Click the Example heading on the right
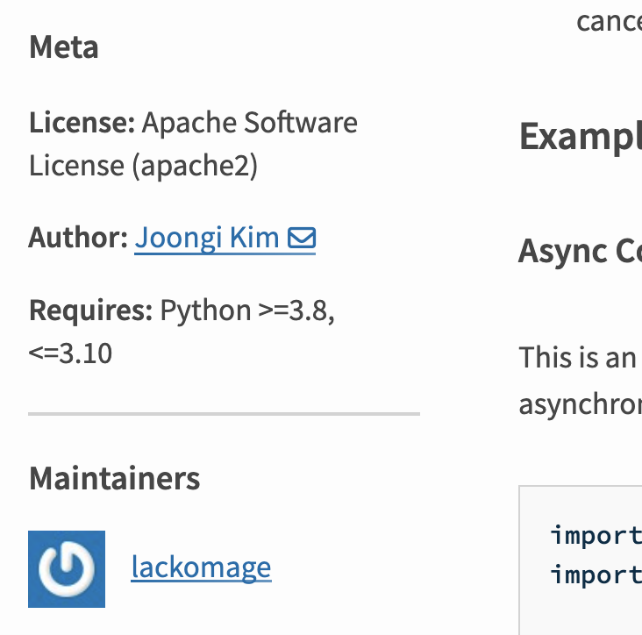Image resolution: width=642 pixels, height=635 pixels. [x=580, y=137]
